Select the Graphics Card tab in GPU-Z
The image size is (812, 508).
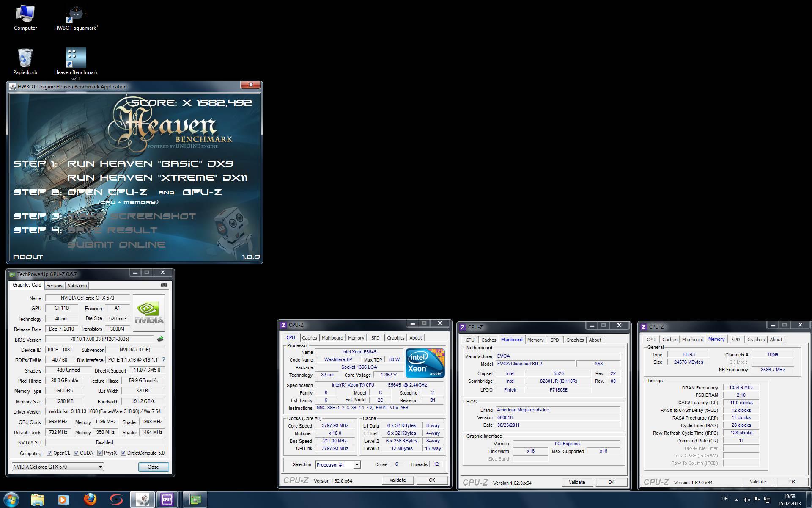(x=27, y=285)
